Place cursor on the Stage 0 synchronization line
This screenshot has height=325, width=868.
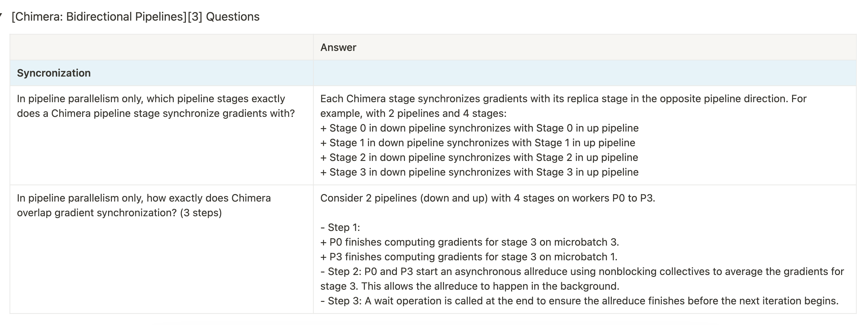pos(479,128)
